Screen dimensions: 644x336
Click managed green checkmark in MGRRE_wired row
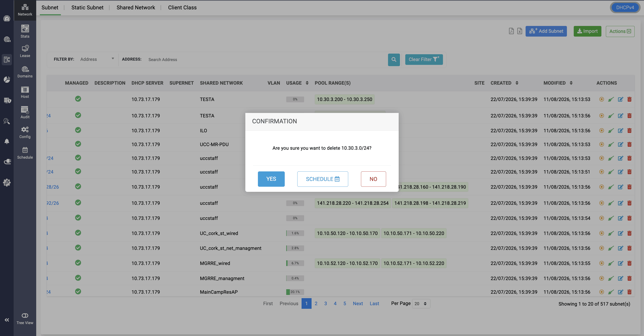(x=78, y=263)
